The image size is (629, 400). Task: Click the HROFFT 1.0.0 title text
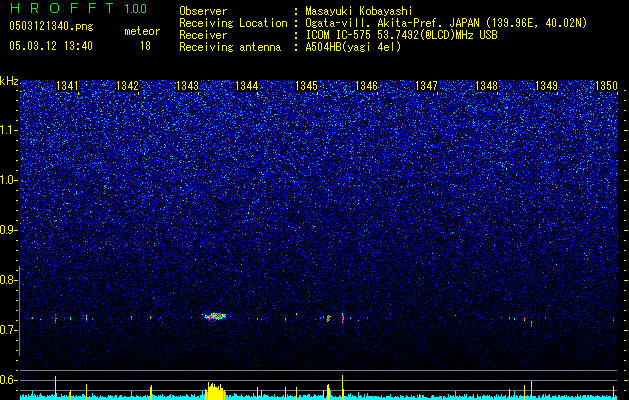tap(78, 8)
